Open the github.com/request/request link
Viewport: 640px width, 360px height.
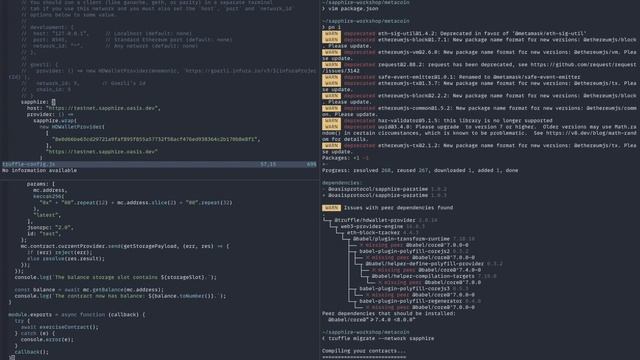583,64
